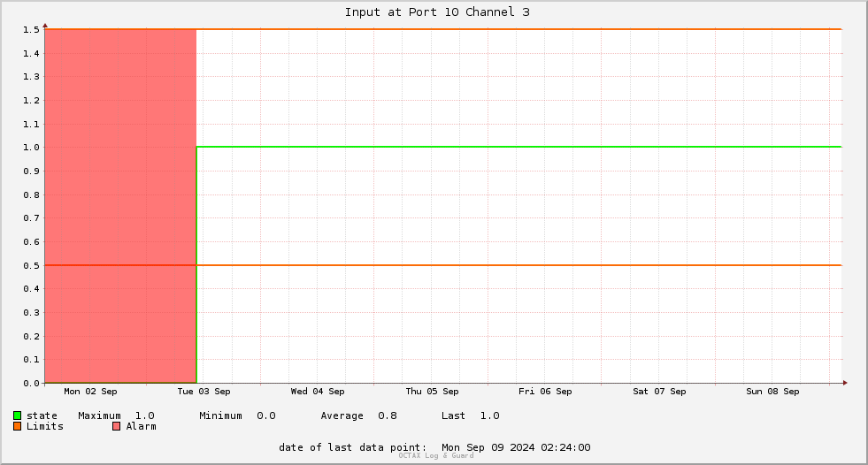Click the last data point date text
Viewport: 868px width, 465px height.
(x=434, y=447)
